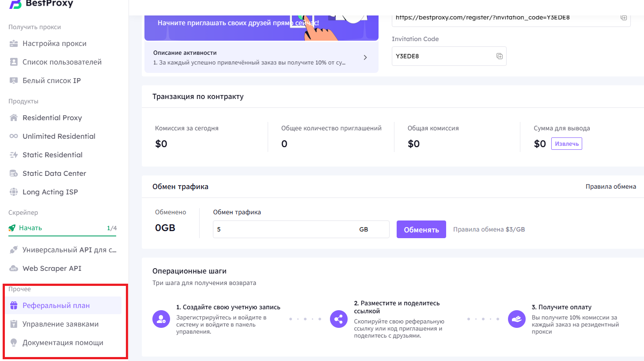Go to Список пользователей menu item

(62, 62)
